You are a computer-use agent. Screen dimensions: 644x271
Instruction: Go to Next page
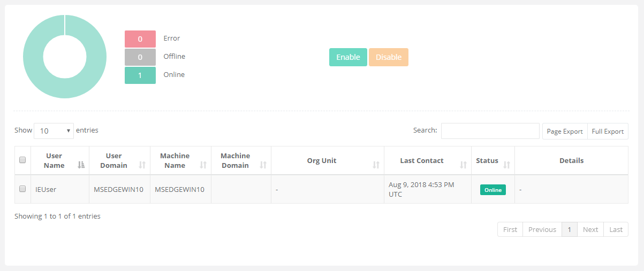[590, 229]
